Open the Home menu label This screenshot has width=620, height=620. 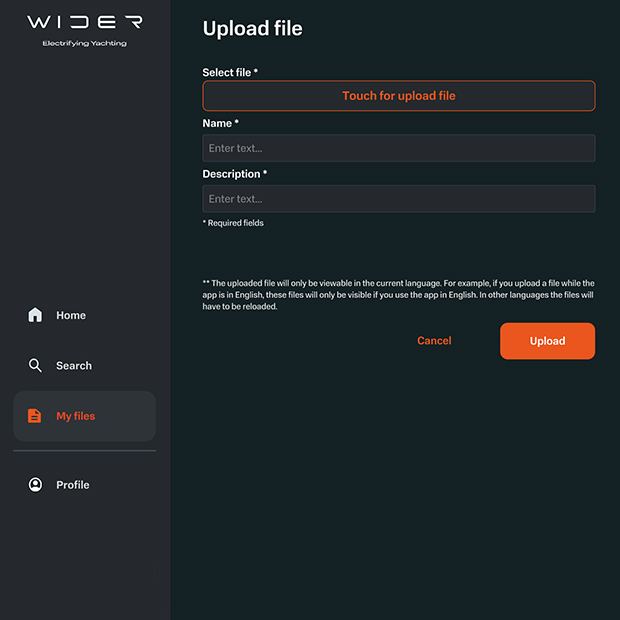71,315
